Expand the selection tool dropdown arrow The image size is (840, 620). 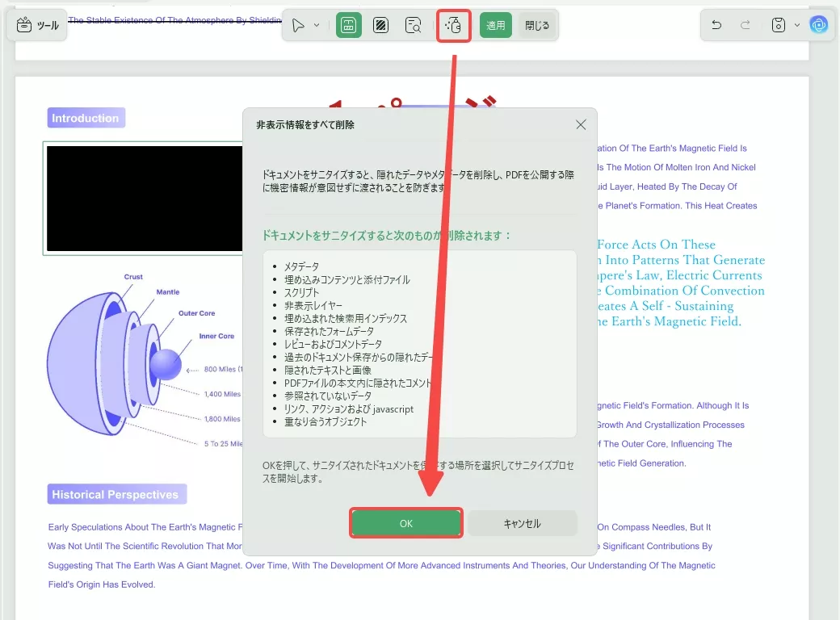[315, 25]
